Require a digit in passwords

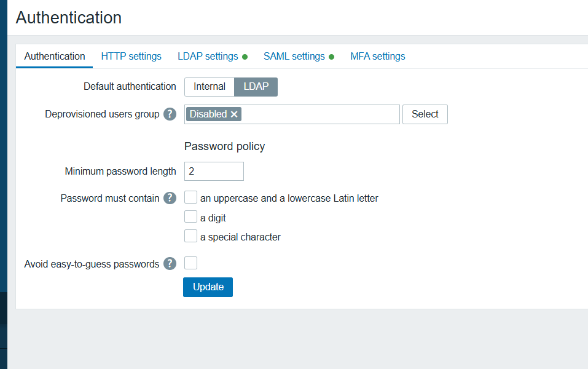(x=191, y=217)
